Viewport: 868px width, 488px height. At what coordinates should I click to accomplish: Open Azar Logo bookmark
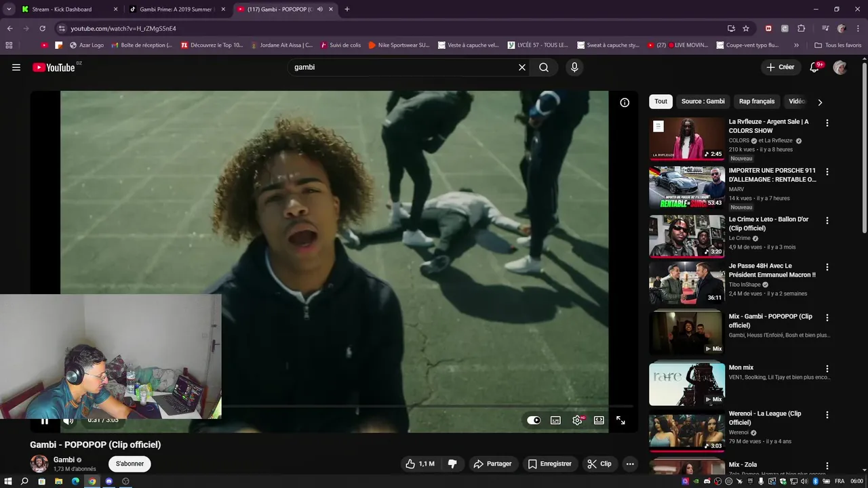87,45
